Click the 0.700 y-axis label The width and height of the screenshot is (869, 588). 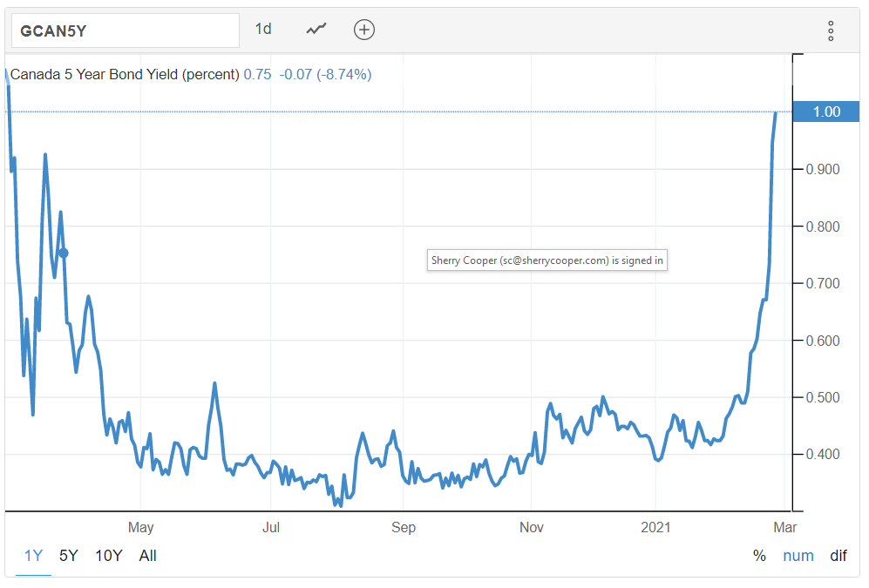click(823, 283)
